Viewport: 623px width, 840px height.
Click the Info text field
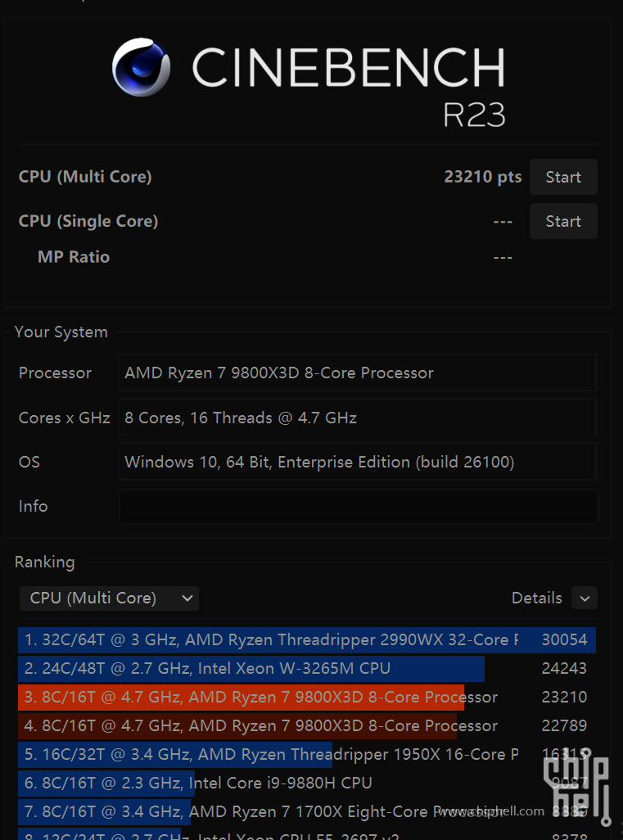point(358,506)
